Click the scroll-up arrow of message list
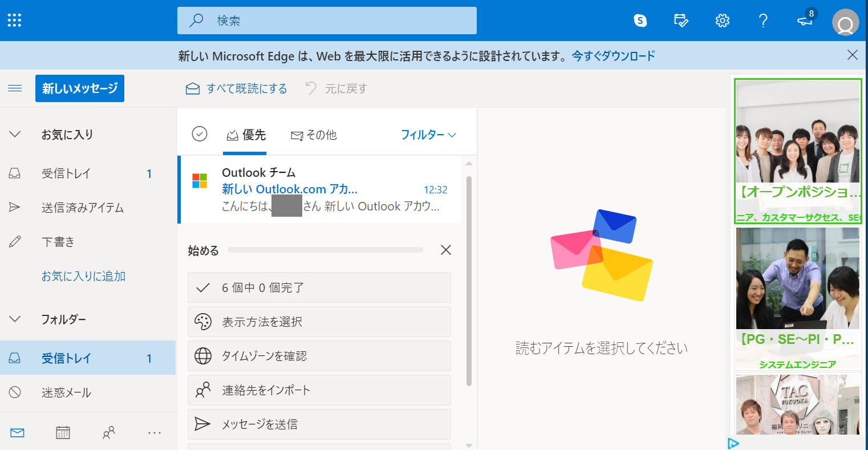 click(469, 164)
